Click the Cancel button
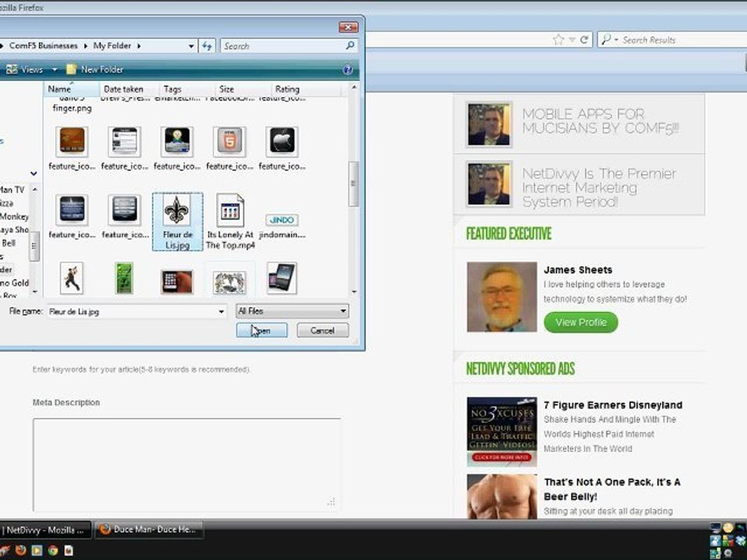The width and height of the screenshot is (747, 560). pos(322,331)
